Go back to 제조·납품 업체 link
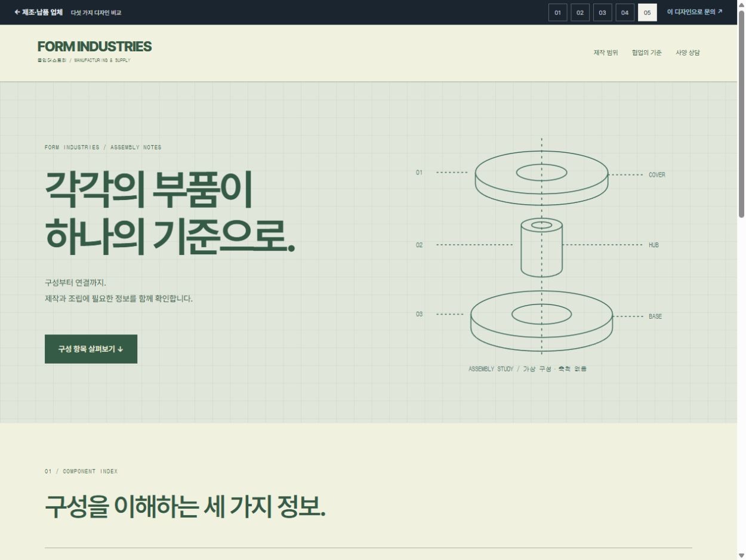746x560 pixels. 39,12
